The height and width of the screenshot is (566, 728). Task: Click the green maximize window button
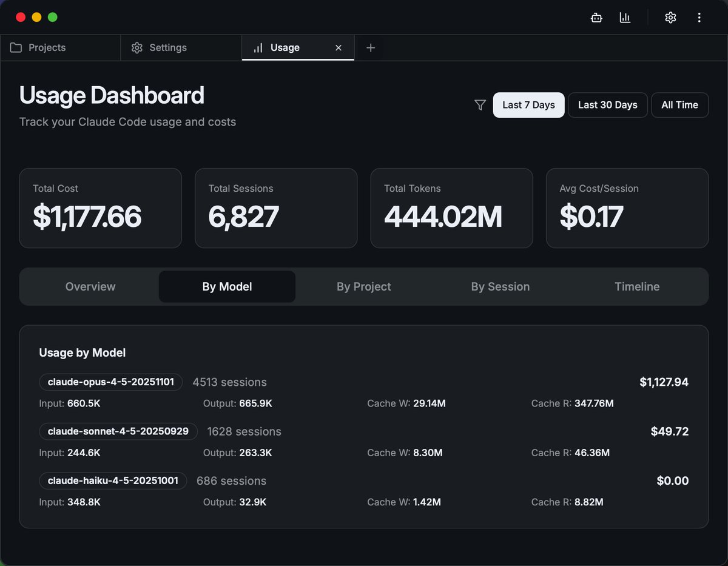click(x=53, y=17)
